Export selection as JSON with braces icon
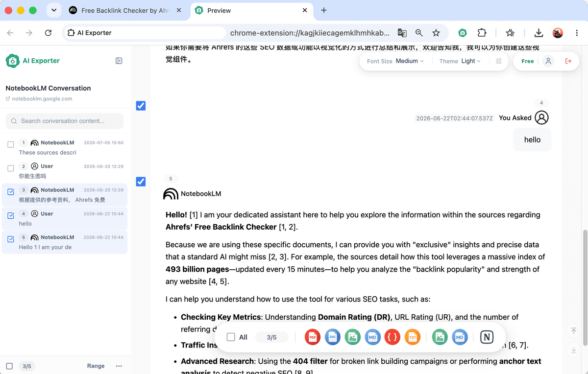588x374 pixels. [x=392, y=337]
